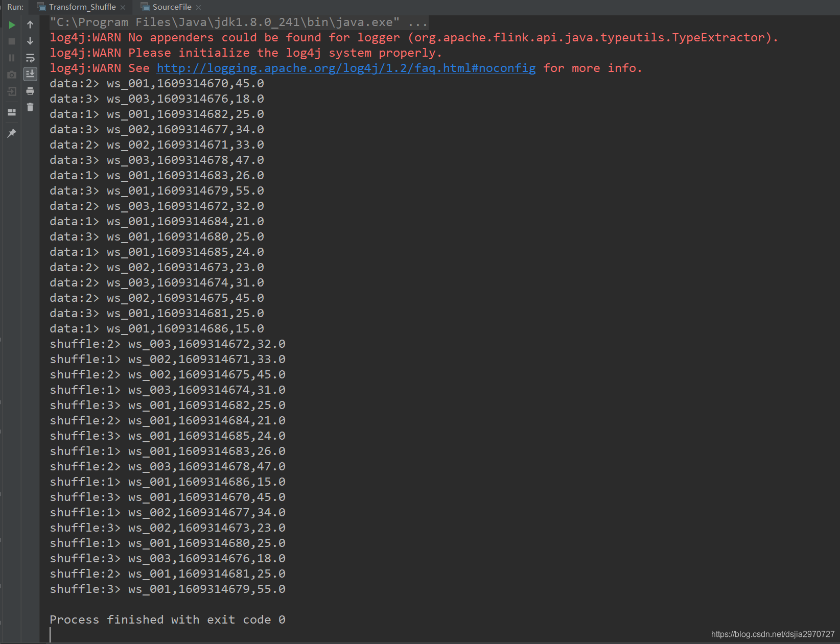Viewport: 840px width, 644px height.
Task: Click line 'shuffle:2> ws_002,1609314675,45.0'
Action: pos(168,374)
